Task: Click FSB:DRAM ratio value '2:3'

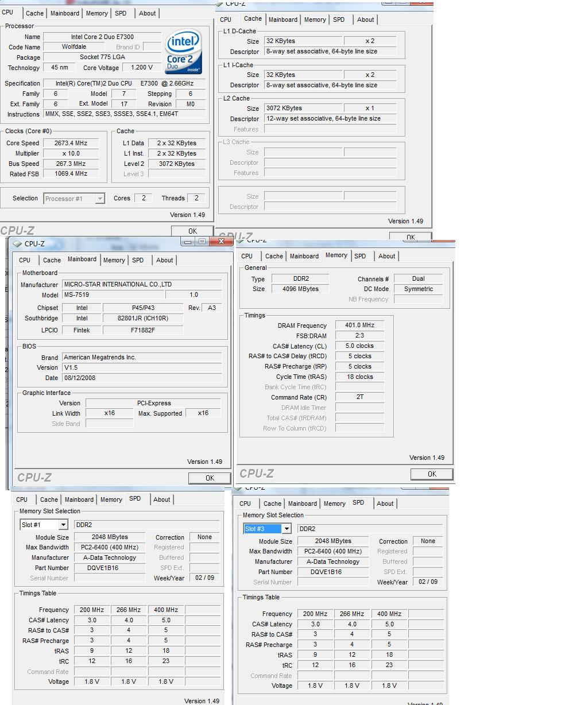Action: (x=359, y=336)
